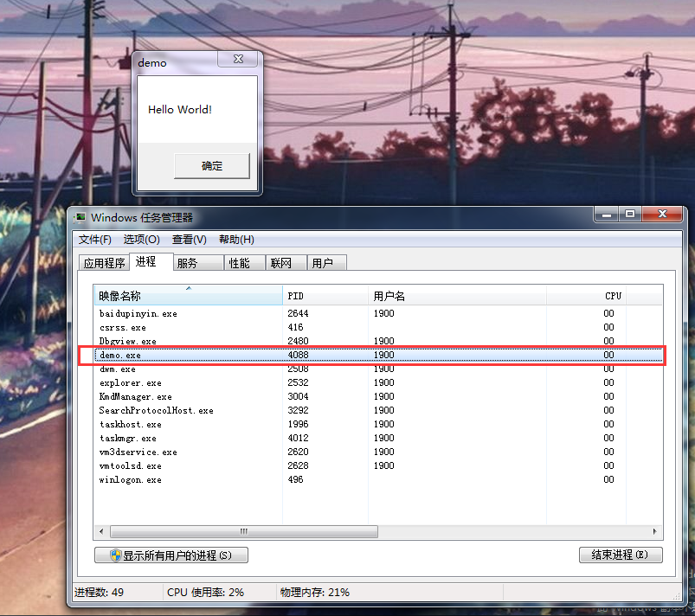The height and width of the screenshot is (616, 695).
Task: Click the 结束进程 button
Action: 621,555
